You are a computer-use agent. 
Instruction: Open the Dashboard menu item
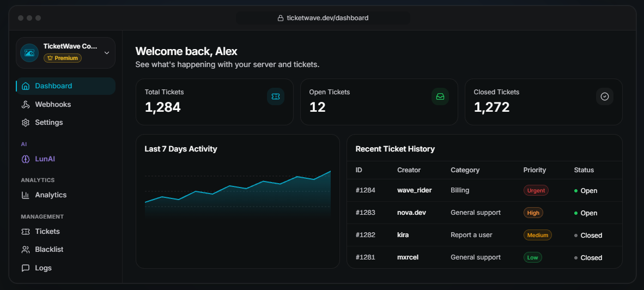click(66, 86)
